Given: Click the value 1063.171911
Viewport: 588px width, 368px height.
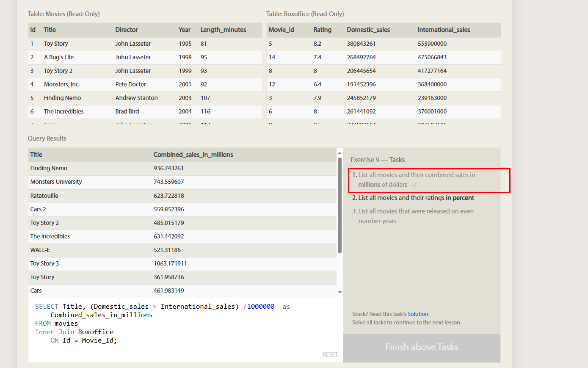Looking at the screenshot, I should click(170, 263).
